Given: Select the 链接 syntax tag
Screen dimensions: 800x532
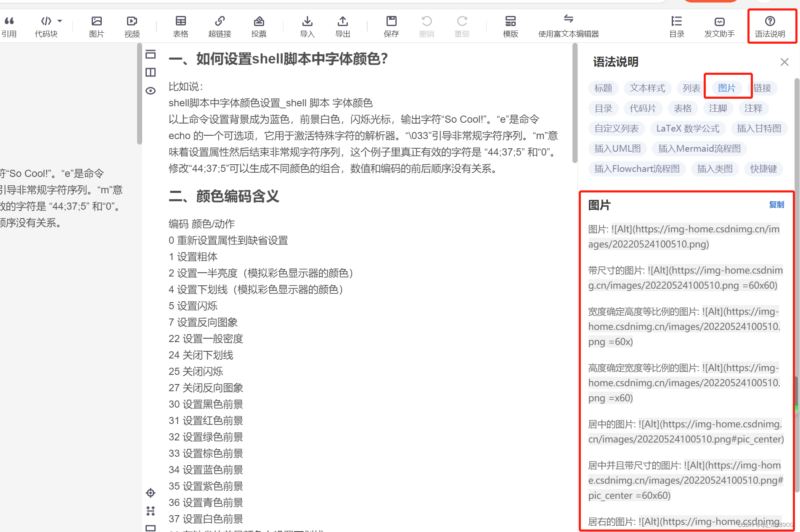Looking at the screenshot, I should [x=762, y=88].
